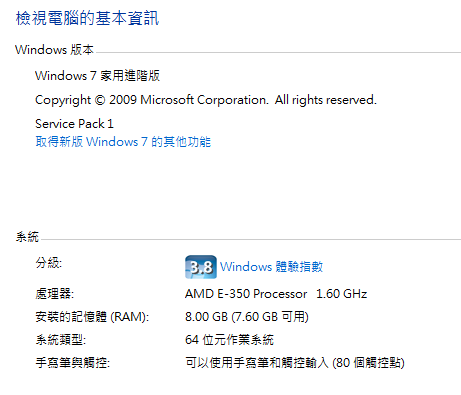This screenshot has height=395, width=461.
Task: Click the 3.8 experience score badge
Action: point(201,267)
